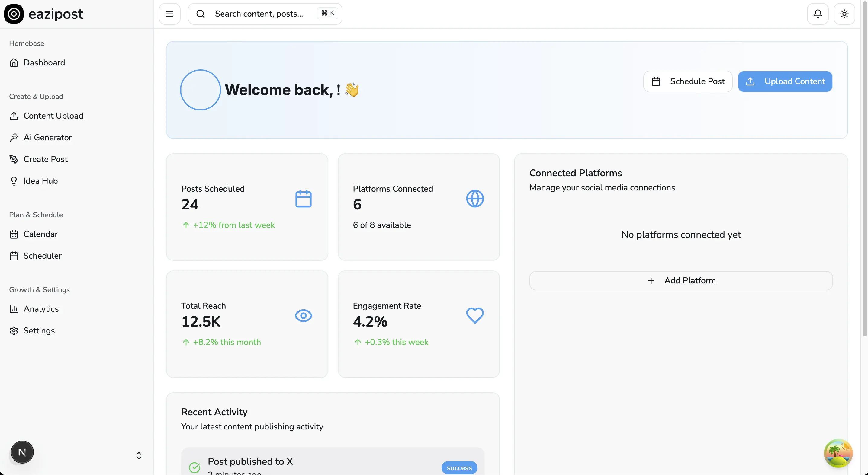Viewport: 868px width, 475px height.
Task: Click the +12% from last week text
Action: click(234, 225)
